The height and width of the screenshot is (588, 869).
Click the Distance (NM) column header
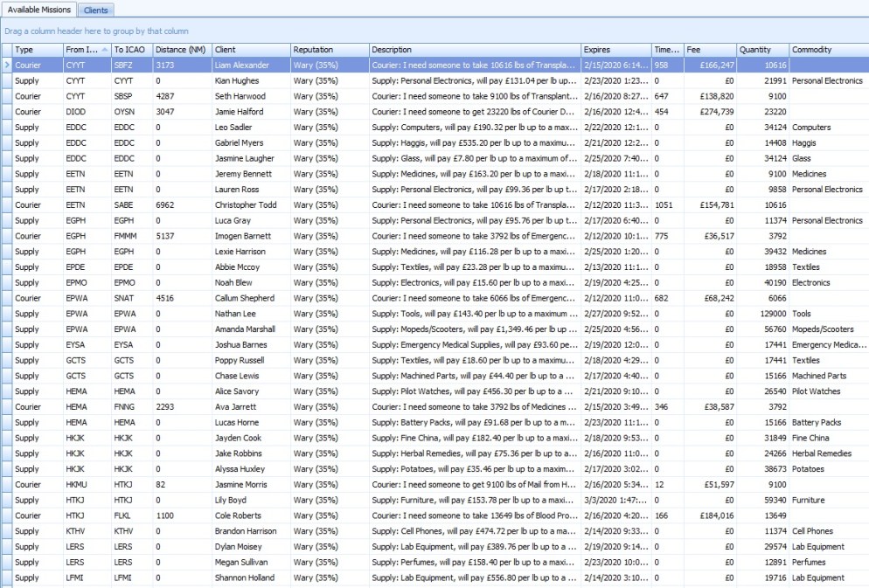[x=182, y=50]
